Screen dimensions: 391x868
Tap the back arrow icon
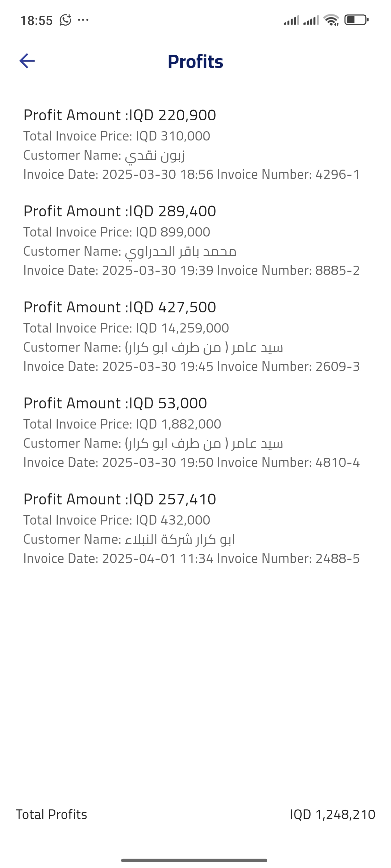(27, 61)
